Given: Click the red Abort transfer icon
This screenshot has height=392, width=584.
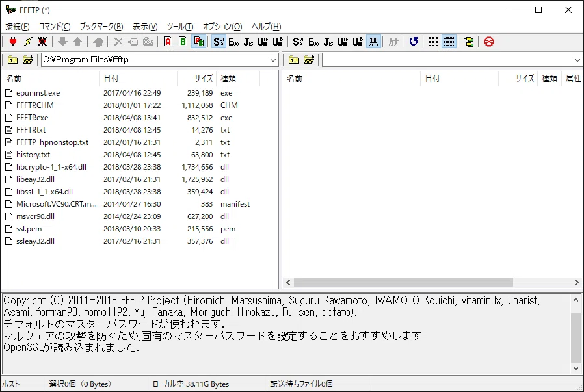Looking at the screenshot, I should 489,42.
